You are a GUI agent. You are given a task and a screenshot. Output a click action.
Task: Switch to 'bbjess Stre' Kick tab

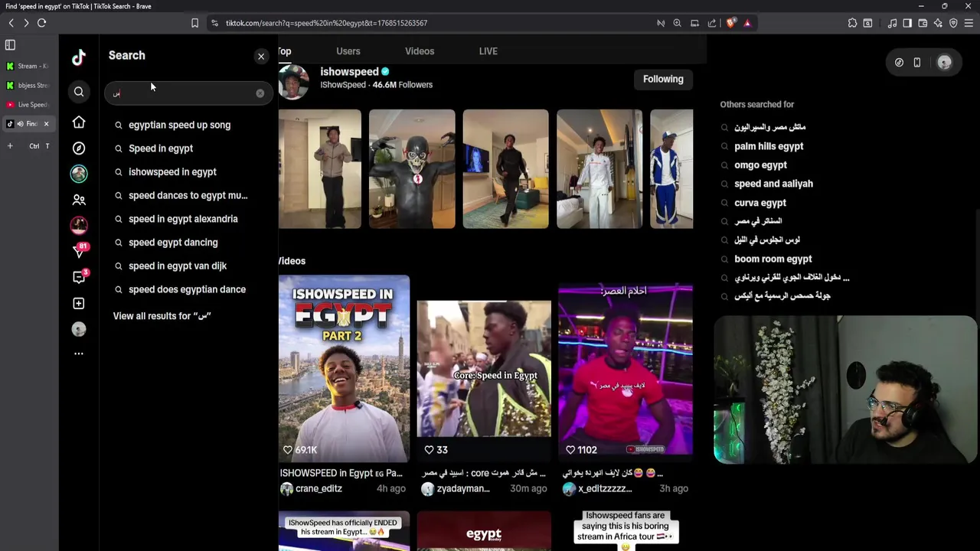pos(28,85)
